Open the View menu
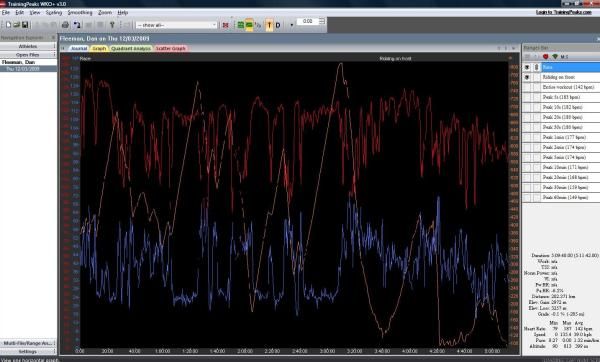Viewport: 600px width, 362px height. pos(35,13)
